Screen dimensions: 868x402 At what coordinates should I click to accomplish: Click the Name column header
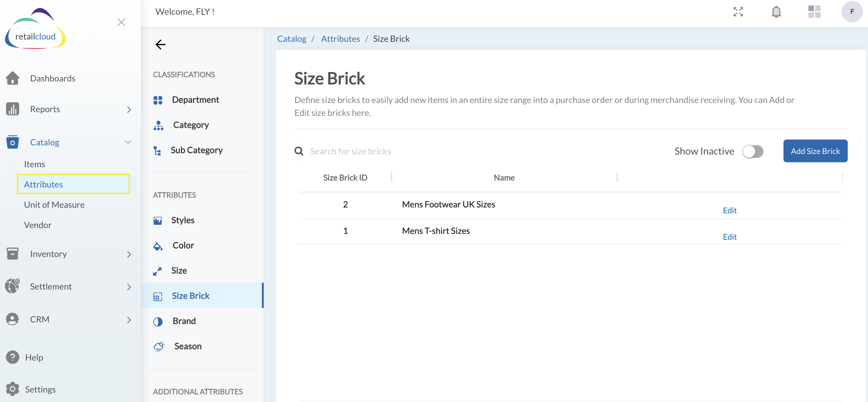pos(504,177)
